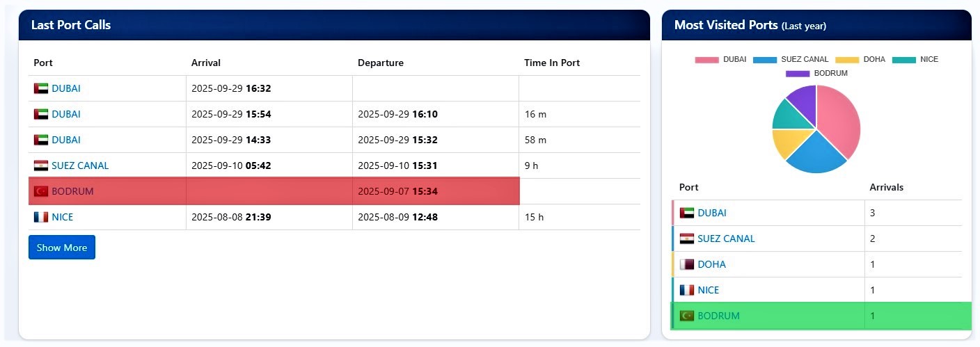Screen dimensions: 980x347
Task: Open BODRUM link in the green highlighted row
Action: 718,316
